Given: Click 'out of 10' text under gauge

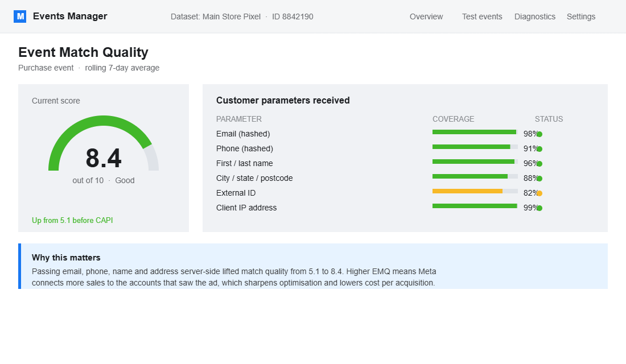Looking at the screenshot, I should 88,180.
